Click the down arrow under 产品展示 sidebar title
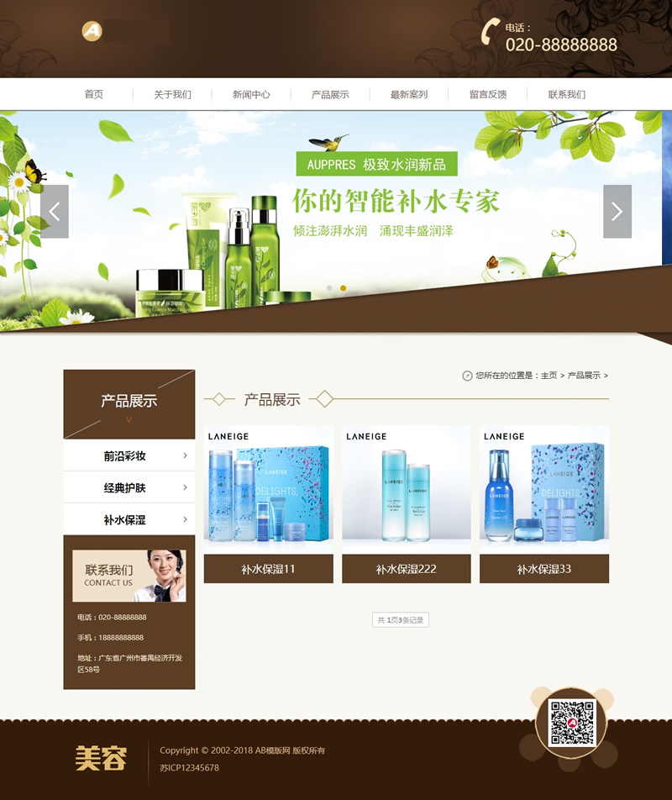 point(129,420)
